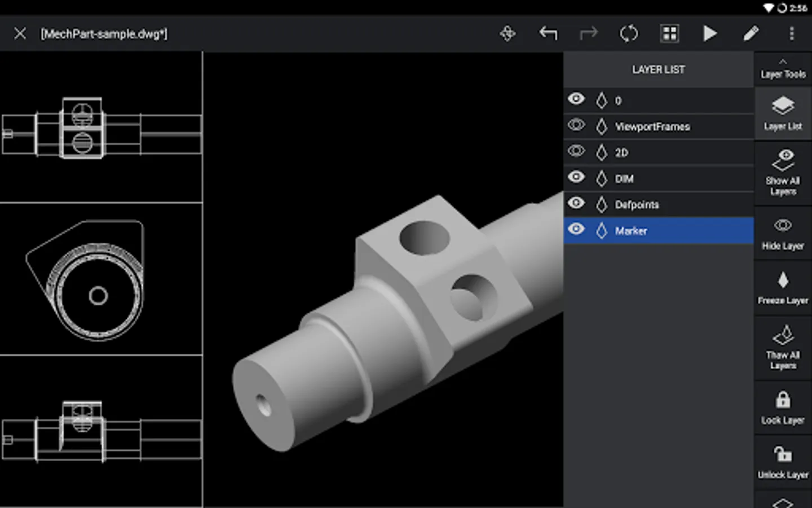Tap the Wi-Fi status icon
812x508 pixels.
[769, 8]
